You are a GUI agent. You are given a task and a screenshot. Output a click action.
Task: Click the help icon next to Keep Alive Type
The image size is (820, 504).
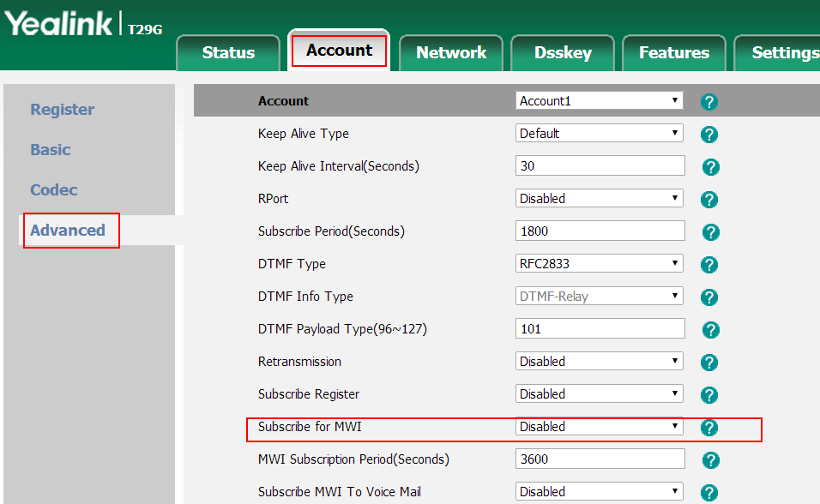tap(709, 135)
